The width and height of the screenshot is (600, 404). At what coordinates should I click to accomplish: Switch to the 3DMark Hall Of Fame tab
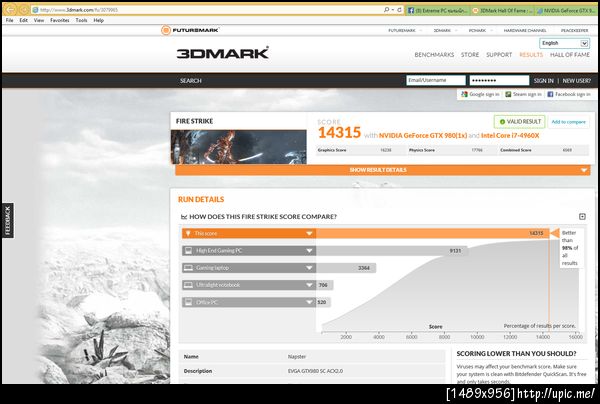(502, 10)
